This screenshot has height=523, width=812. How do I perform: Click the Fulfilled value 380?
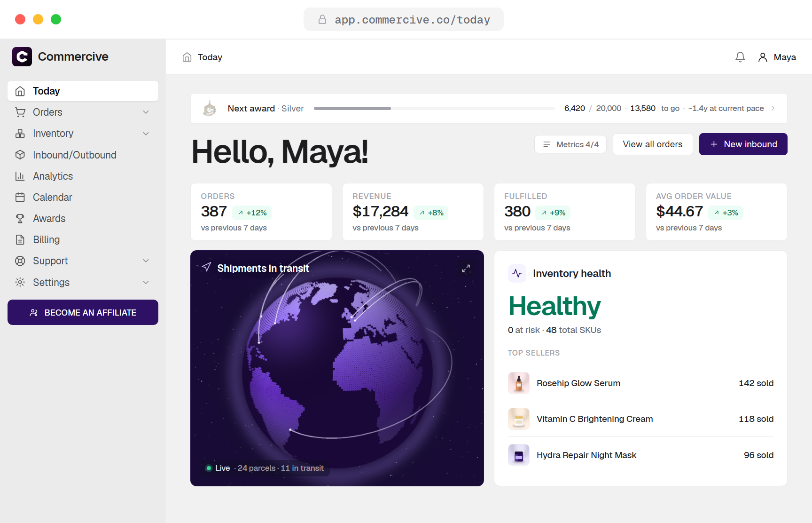517,212
